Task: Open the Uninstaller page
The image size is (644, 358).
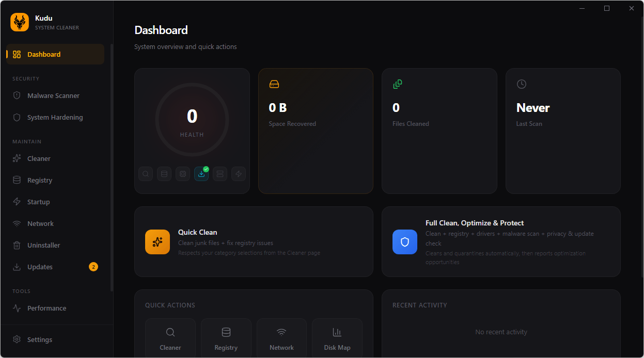Action: [x=44, y=245]
